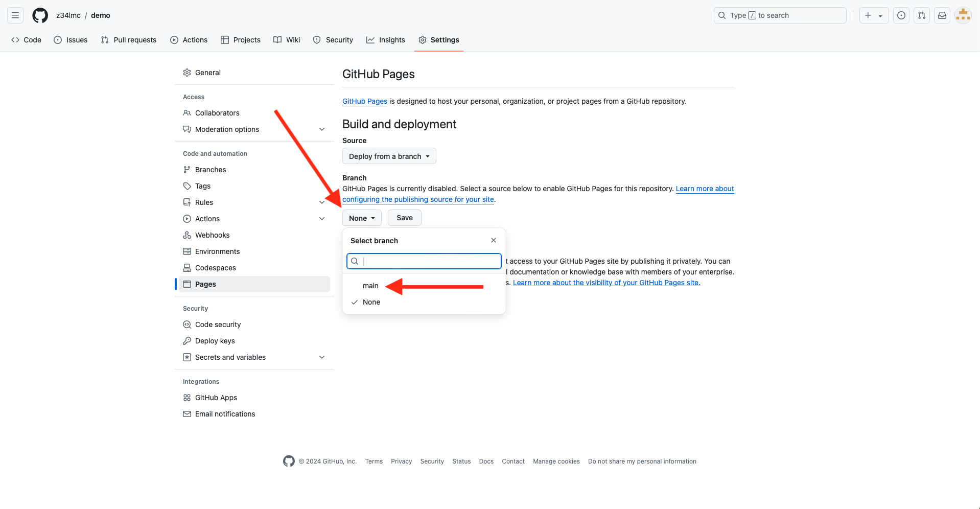The width and height of the screenshot is (980, 509).
Task: Select the checked None branch option
Action: [371, 302]
